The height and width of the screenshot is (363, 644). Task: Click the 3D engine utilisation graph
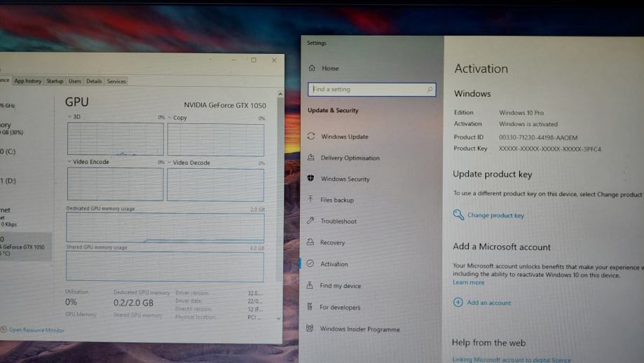click(116, 138)
